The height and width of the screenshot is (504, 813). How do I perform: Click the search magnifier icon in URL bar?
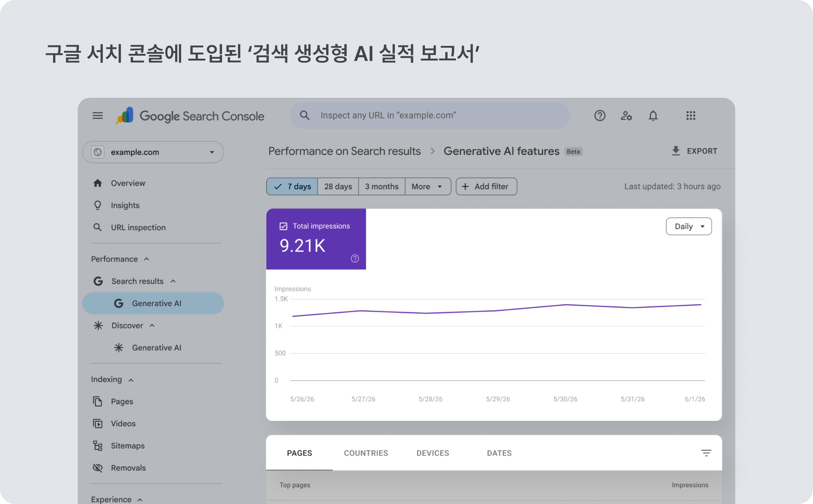[304, 115]
